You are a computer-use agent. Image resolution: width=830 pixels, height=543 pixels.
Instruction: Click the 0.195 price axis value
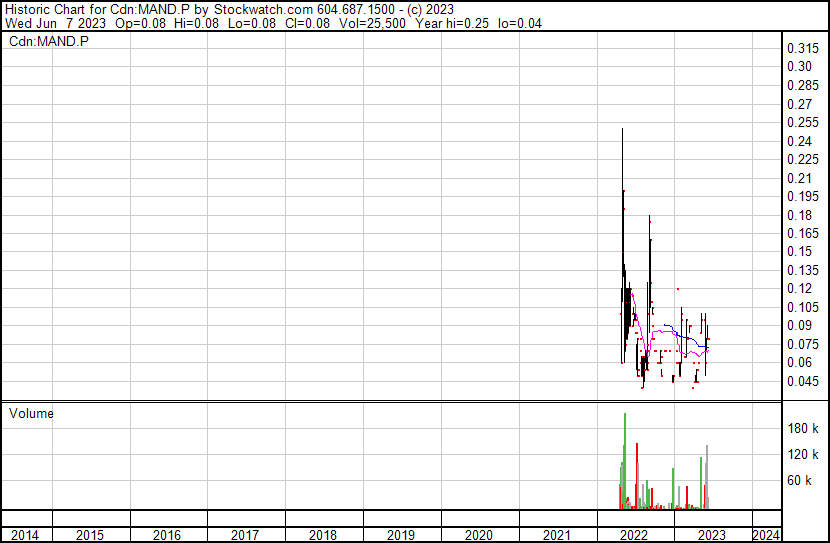coord(802,196)
